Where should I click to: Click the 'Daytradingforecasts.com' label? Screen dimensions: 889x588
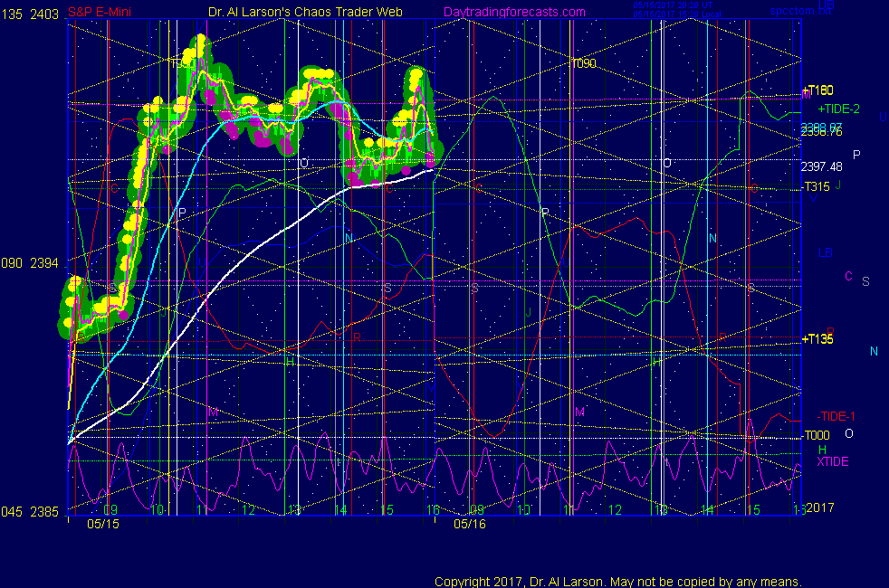514,12
